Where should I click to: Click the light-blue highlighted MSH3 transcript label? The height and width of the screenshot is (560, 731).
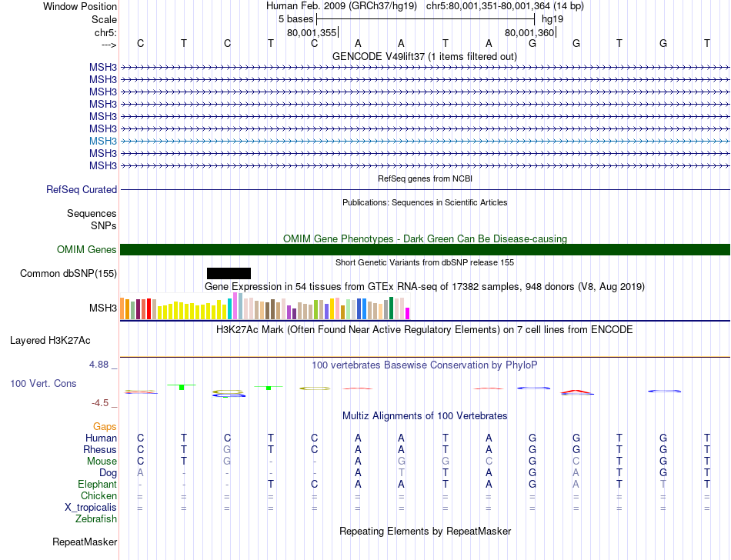pos(103,141)
